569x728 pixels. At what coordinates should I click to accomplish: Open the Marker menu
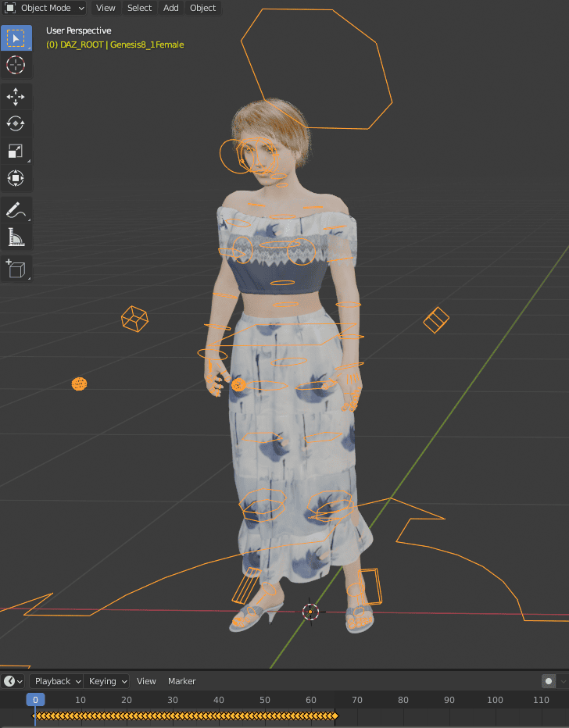[x=181, y=681]
